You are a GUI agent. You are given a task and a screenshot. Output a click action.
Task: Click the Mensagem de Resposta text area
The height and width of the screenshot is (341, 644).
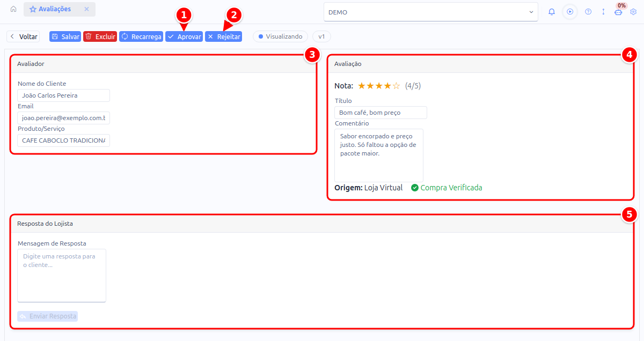click(62, 276)
